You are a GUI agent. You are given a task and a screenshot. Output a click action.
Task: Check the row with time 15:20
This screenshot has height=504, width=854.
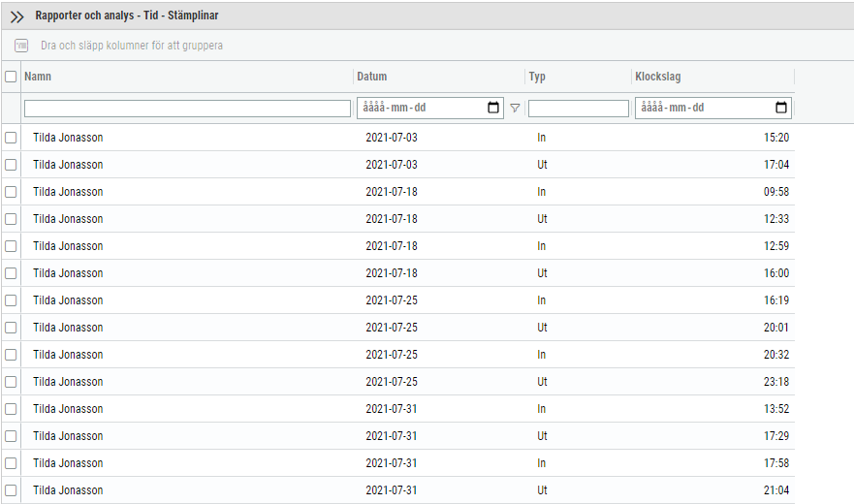click(11, 138)
